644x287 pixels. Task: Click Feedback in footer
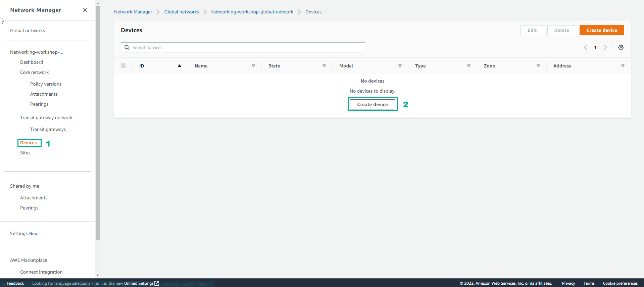coord(15,283)
